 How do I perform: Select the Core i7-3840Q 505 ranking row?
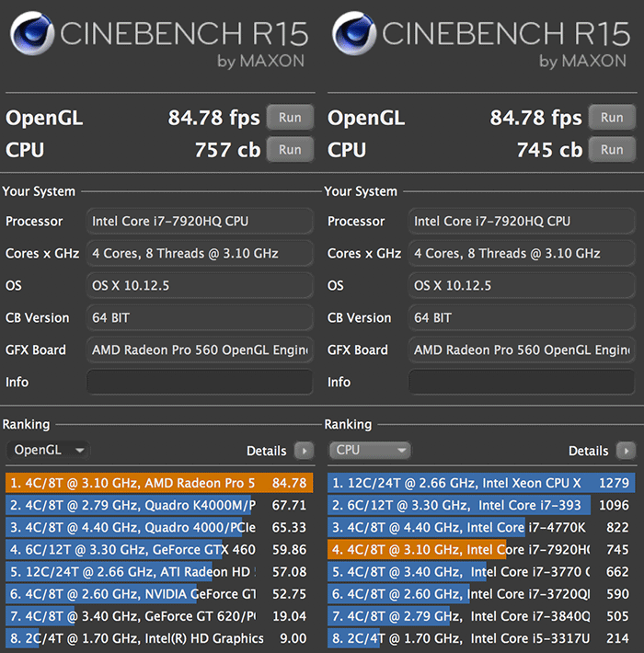pos(481,616)
